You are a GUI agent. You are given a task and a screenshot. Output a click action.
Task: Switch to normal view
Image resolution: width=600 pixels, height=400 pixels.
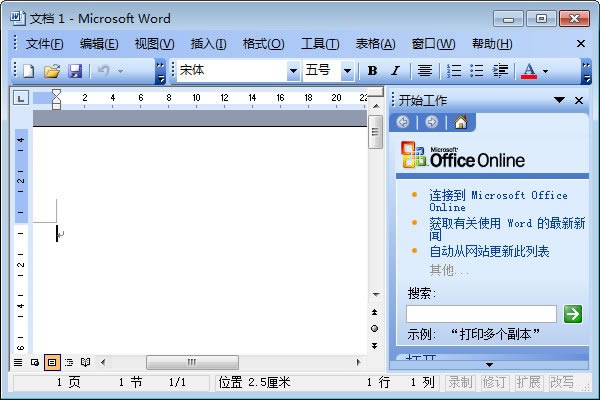[x=18, y=362]
